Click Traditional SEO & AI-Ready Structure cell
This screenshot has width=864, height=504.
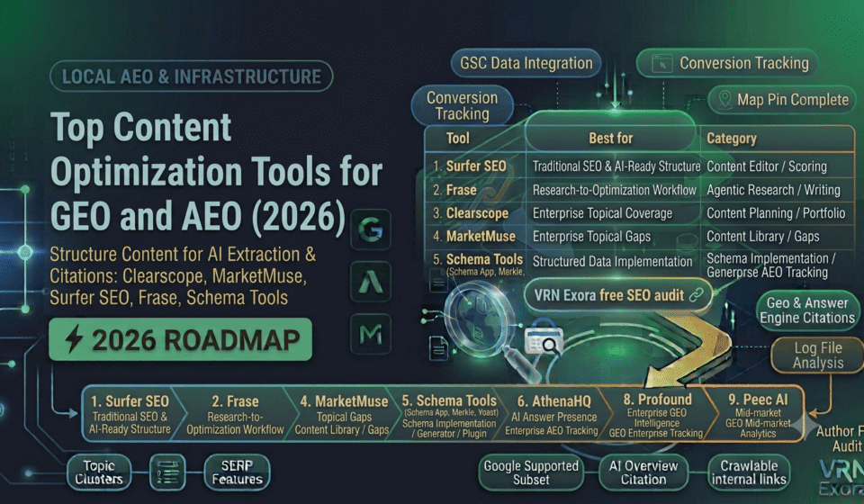pos(616,166)
